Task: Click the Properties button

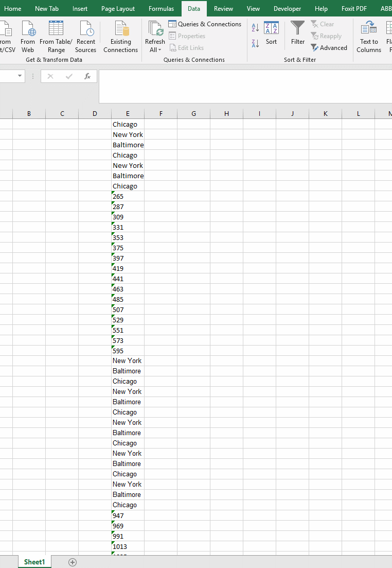Action: 187,36
